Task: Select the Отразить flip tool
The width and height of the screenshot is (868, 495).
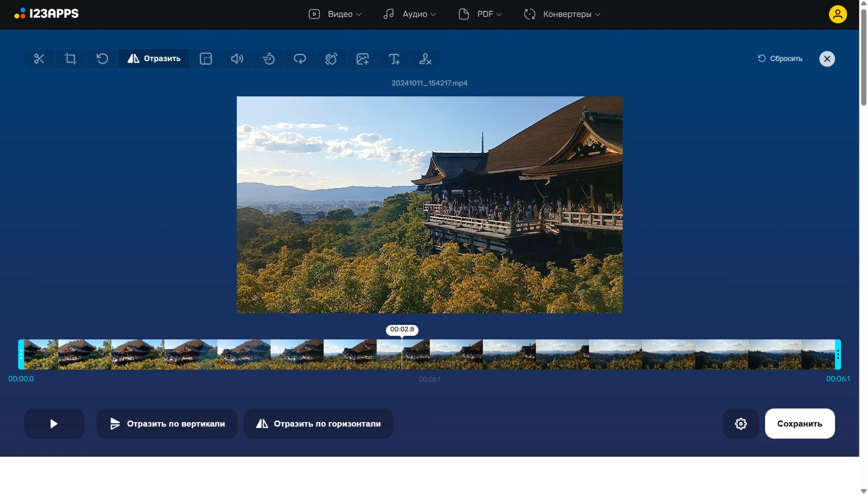Action: click(154, 59)
